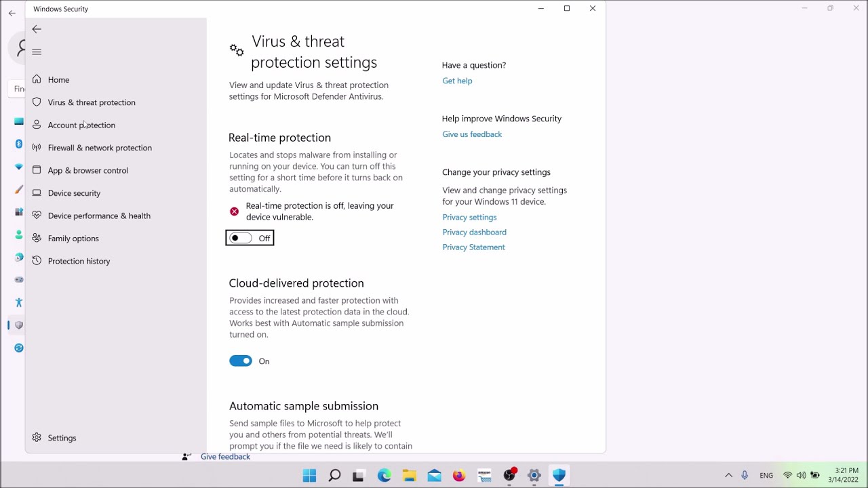Open the Wi-Fi network tray icon
Screen dimensions: 868x488
click(788, 476)
